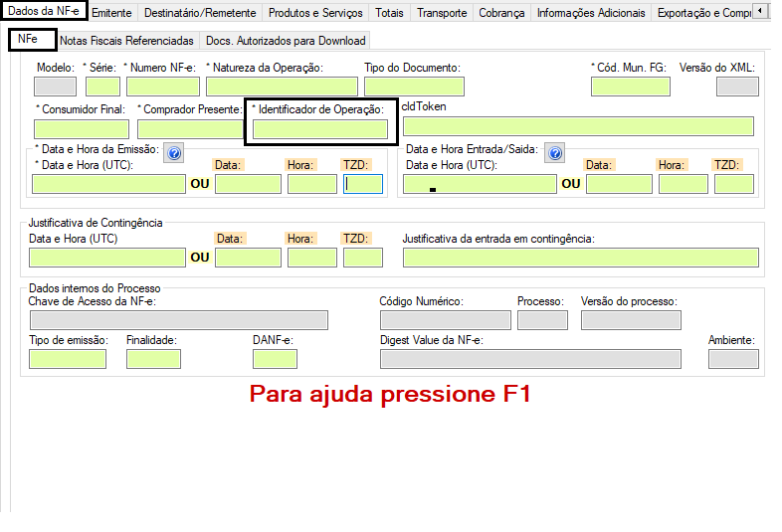Select the Consumidor Final field
Viewport: 782px width, 532px height.
[82, 129]
